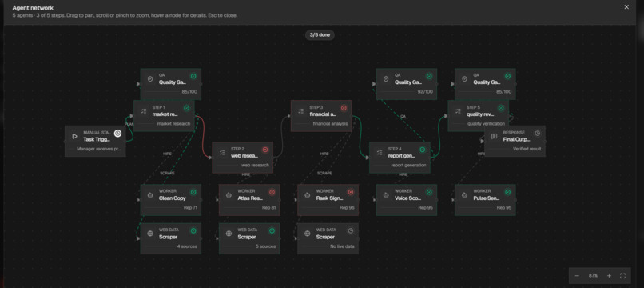Click the clock status on No live data Scraper
Viewport: 644px width, 288px height.
[350, 231]
